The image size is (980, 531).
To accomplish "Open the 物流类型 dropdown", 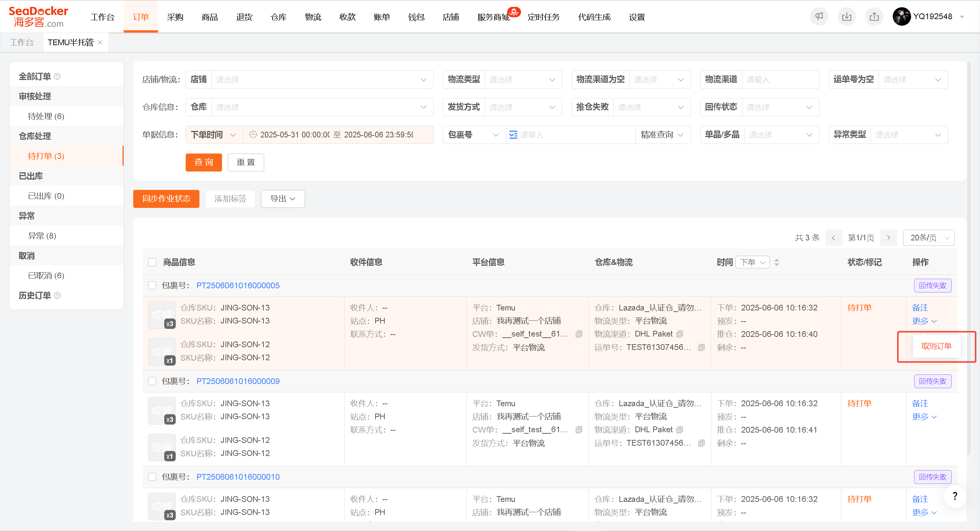I will (x=523, y=80).
